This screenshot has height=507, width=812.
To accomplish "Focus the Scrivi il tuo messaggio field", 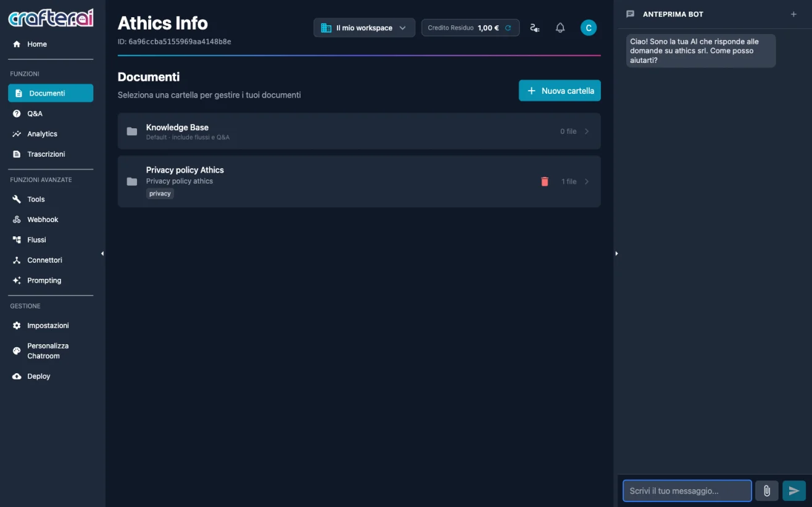I will point(687,491).
